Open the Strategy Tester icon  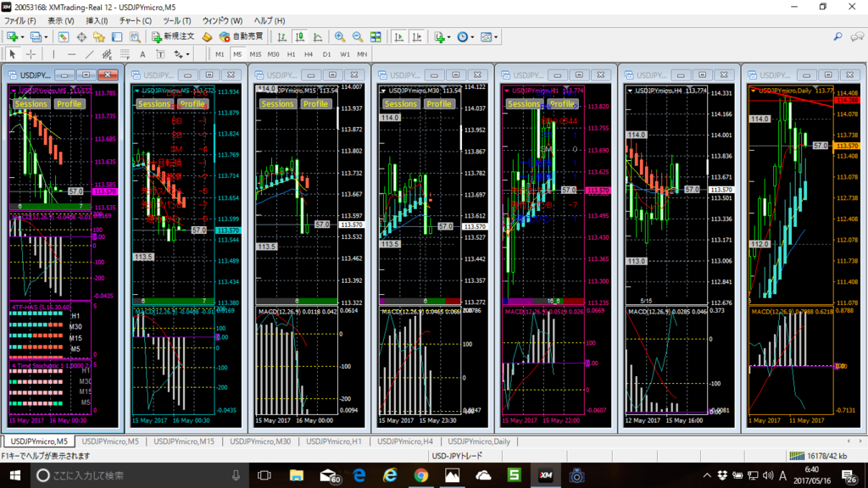pos(135,37)
